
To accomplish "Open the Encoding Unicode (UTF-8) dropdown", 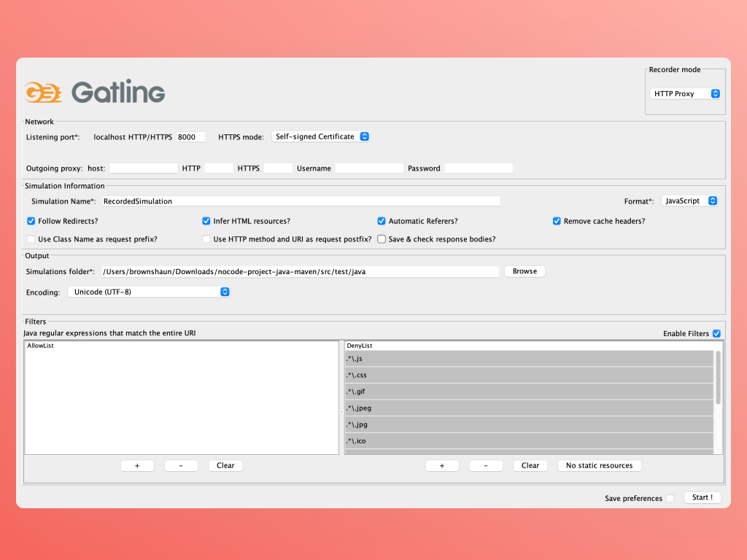I will point(149,292).
